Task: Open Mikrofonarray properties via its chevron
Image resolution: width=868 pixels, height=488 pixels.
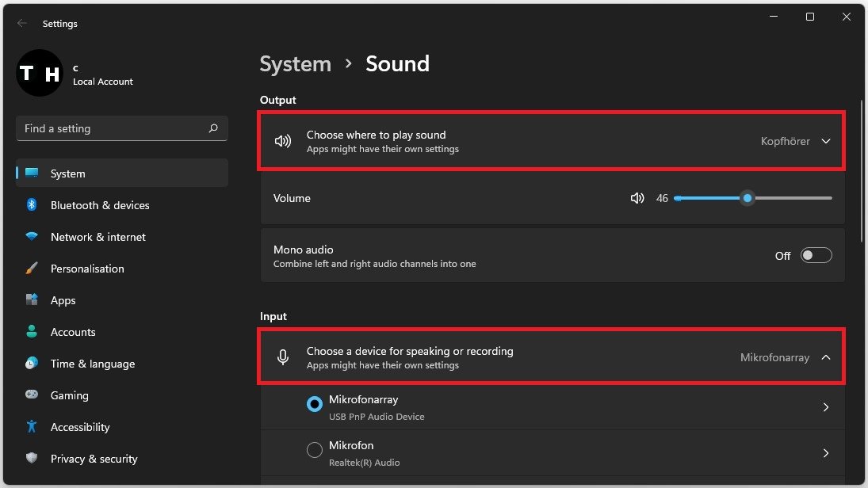Action: 826,407
